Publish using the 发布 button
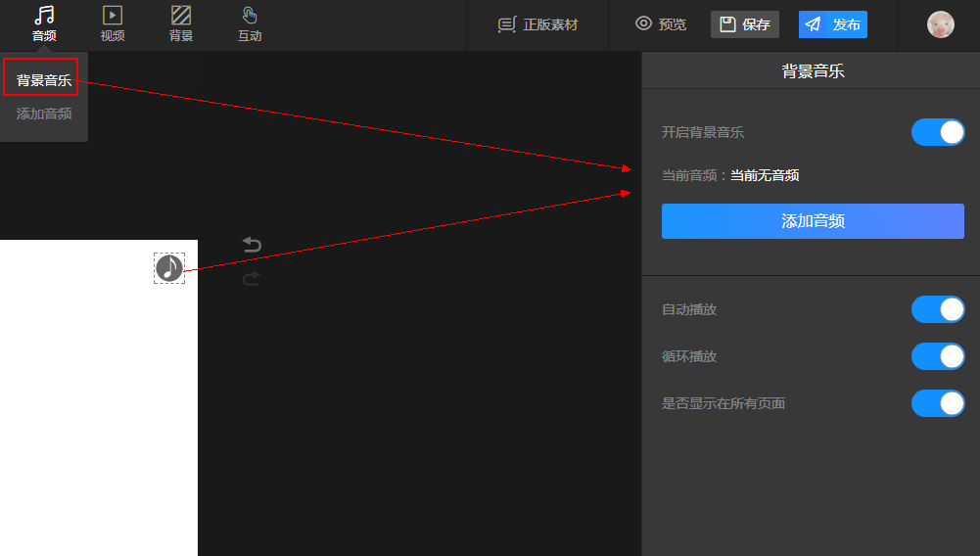 tap(832, 24)
